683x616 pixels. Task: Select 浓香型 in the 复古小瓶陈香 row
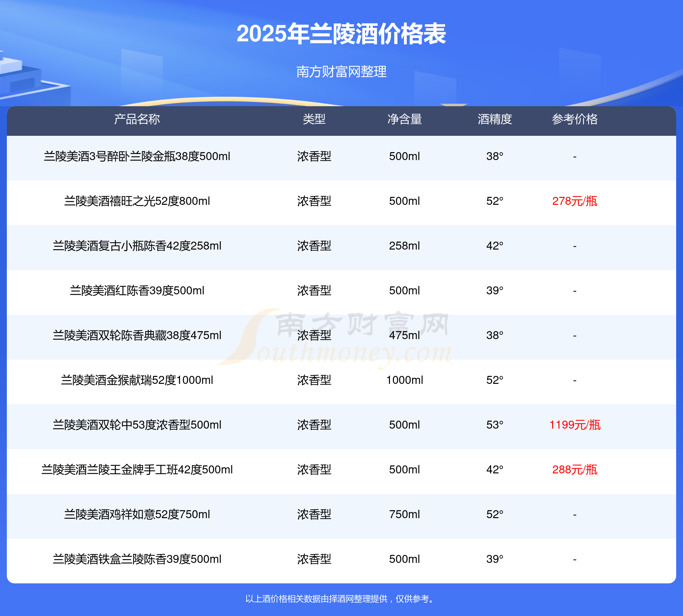(x=314, y=246)
